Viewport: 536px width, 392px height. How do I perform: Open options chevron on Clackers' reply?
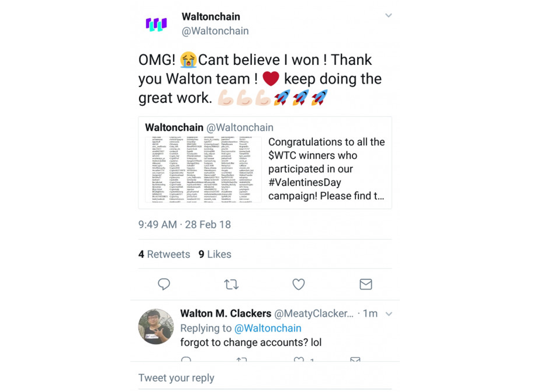click(389, 314)
